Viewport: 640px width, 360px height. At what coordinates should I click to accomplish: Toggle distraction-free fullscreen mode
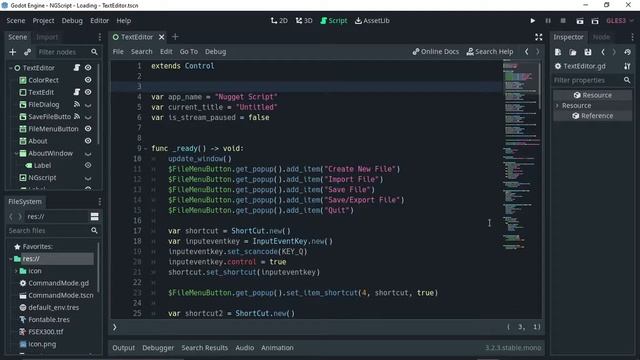coord(539,37)
